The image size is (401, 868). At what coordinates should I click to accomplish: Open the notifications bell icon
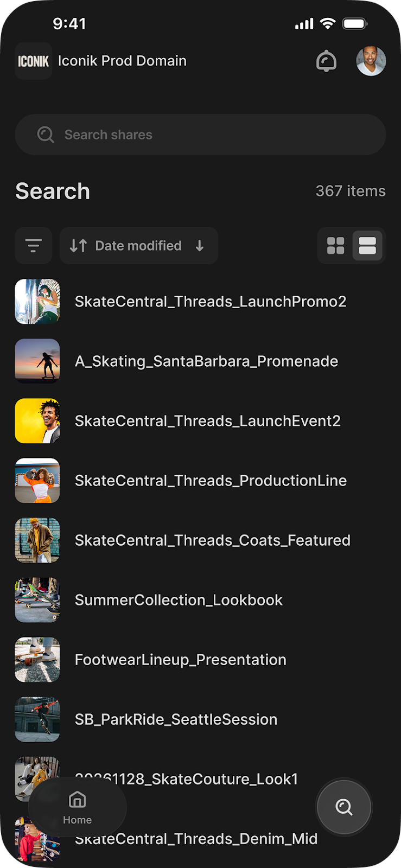(x=326, y=61)
